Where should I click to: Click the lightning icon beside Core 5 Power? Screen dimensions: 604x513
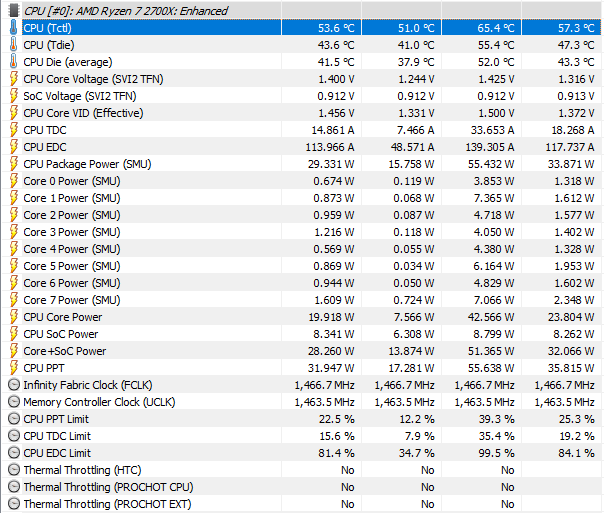(x=13, y=266)
